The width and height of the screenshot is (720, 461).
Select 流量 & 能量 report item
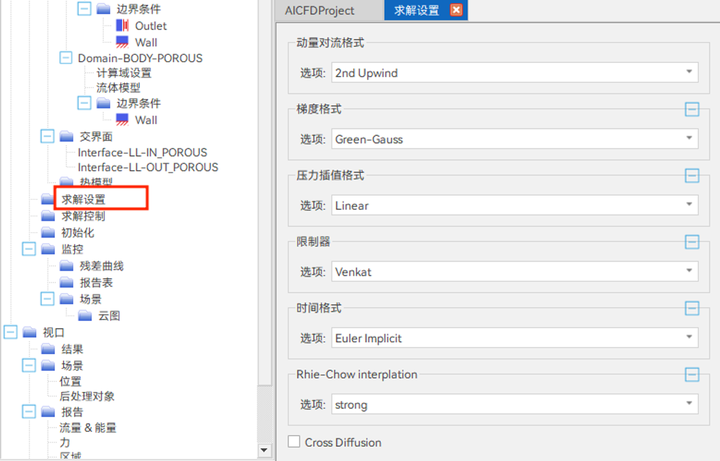(88, 427)
